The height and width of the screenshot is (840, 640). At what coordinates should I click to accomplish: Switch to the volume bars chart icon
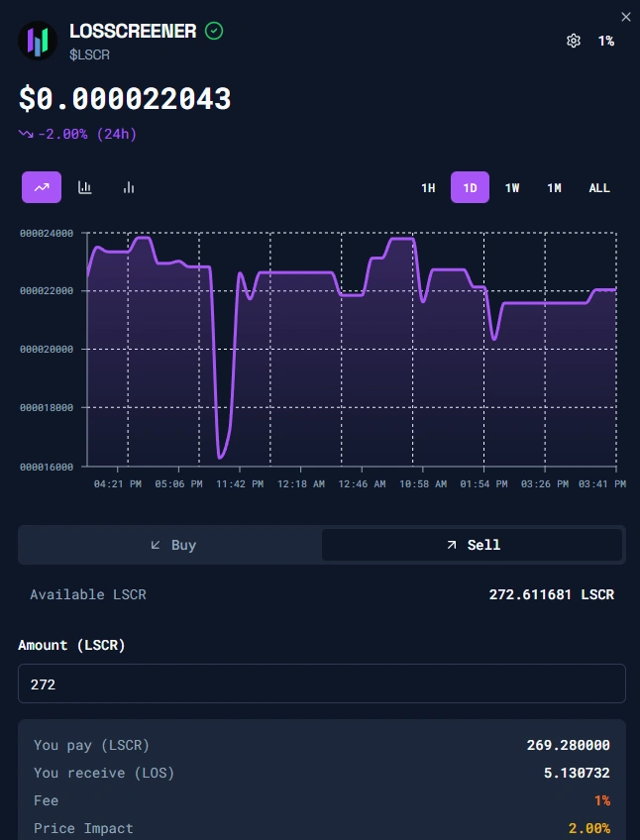coord(129,187)
